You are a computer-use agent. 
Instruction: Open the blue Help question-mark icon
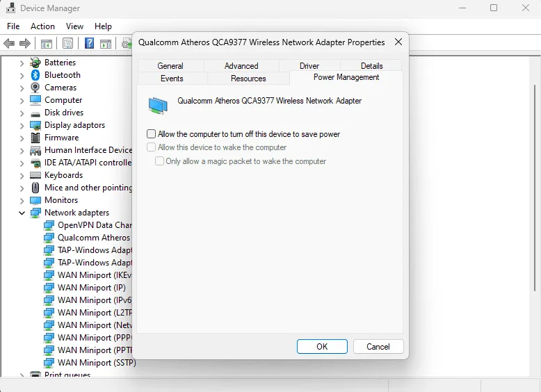click(x=90, y=44)
